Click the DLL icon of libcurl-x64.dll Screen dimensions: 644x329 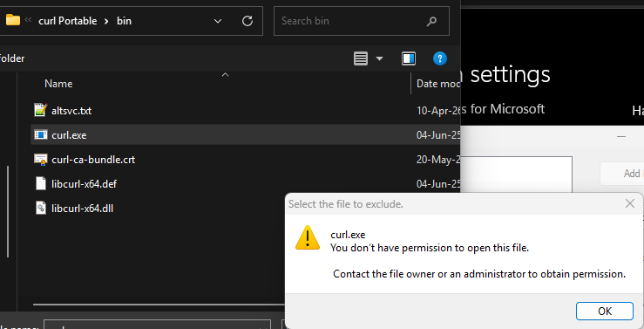41,208
